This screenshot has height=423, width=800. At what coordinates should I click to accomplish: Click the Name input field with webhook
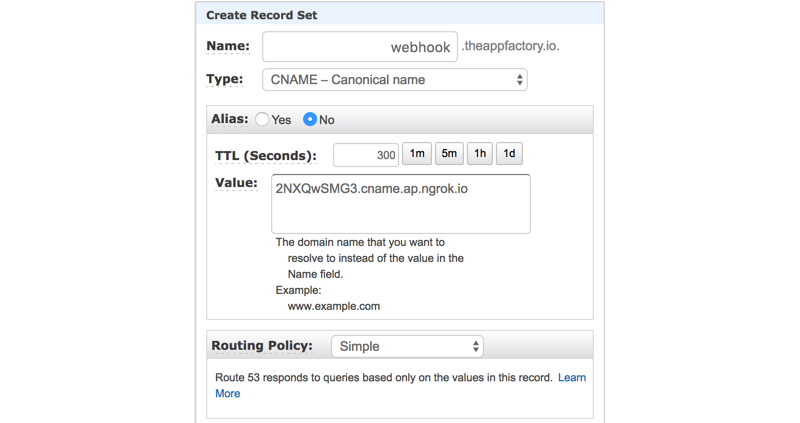[x=360, y=46]
